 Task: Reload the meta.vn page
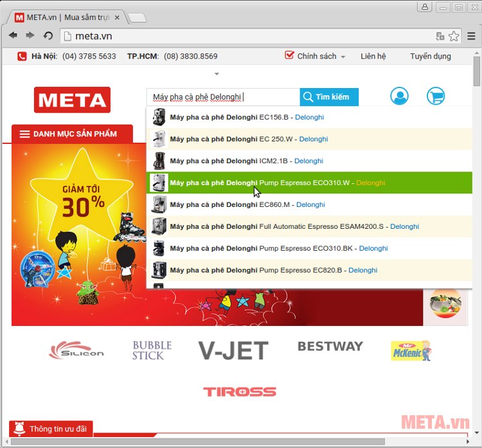pyautogui.click(x=48, y=36)
